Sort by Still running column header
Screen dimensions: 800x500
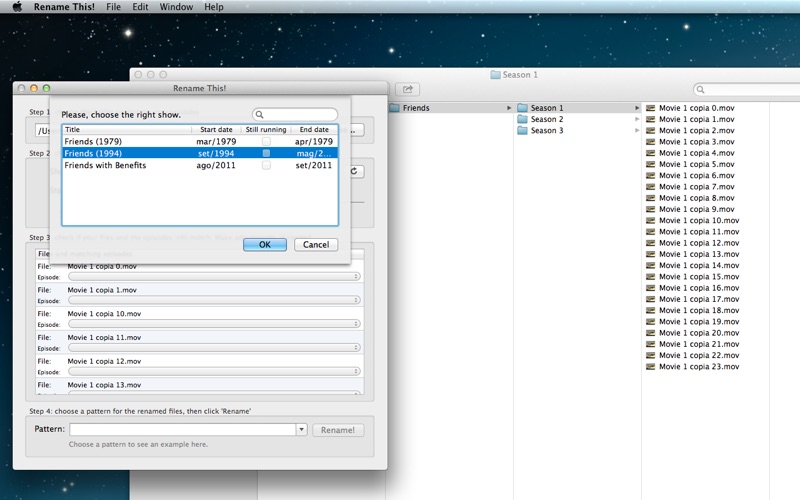click(x=266, y=130)
